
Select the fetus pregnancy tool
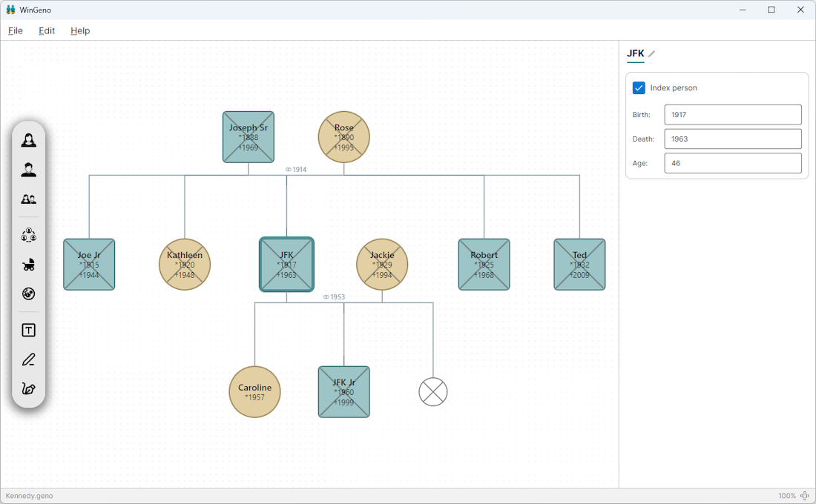(x=29, y=294)
